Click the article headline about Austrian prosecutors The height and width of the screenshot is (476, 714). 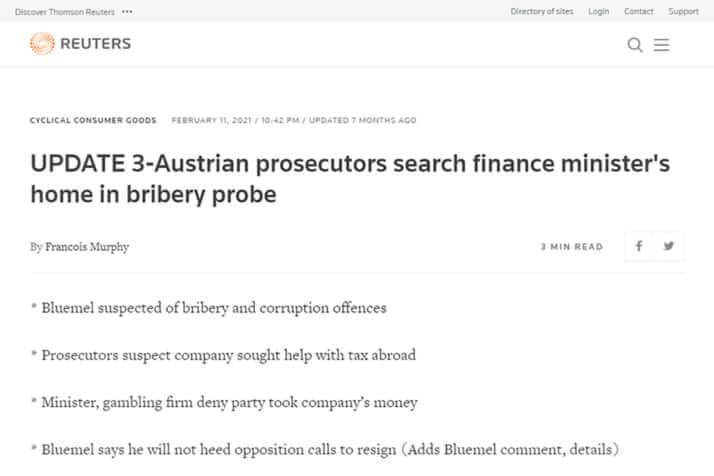click(350, 179)
